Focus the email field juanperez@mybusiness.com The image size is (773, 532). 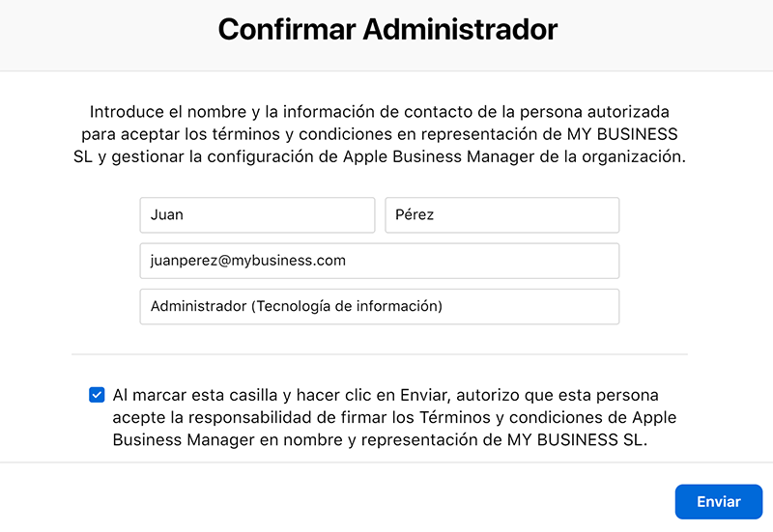pyautogui.click(x=380, y=261)
